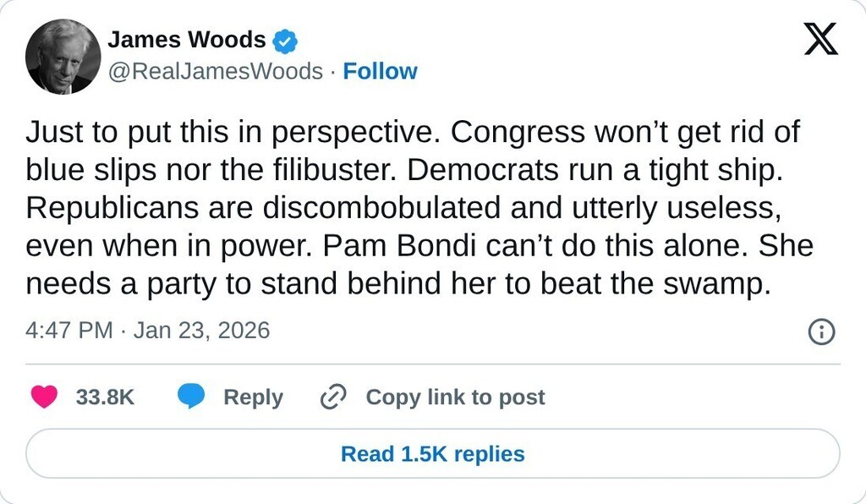Open the James Woods display name
866x504 pixels.
pos(186,40)
